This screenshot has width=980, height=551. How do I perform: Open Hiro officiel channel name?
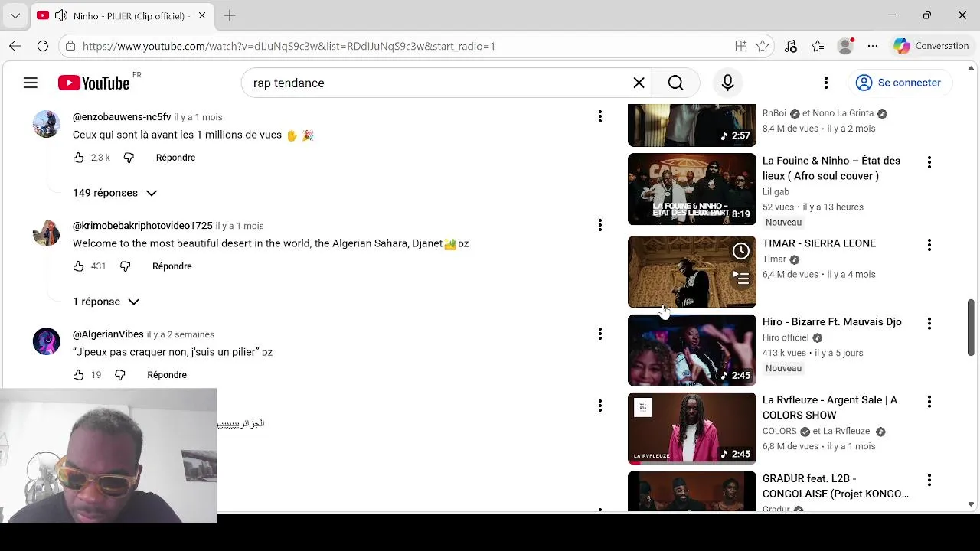786,337
